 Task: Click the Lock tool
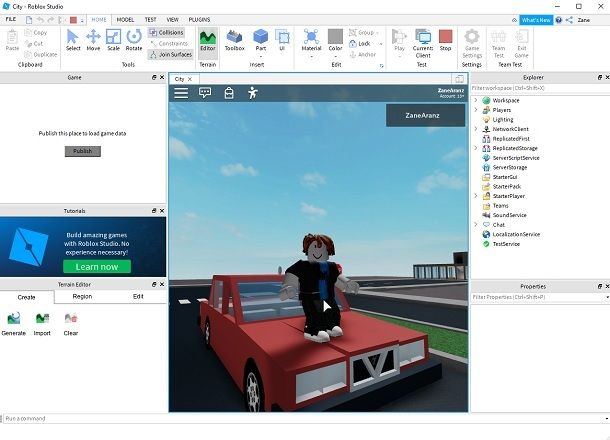coord(360,44)
